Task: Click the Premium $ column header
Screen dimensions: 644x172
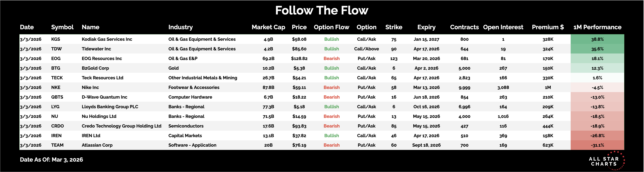Action: (548, 27)
